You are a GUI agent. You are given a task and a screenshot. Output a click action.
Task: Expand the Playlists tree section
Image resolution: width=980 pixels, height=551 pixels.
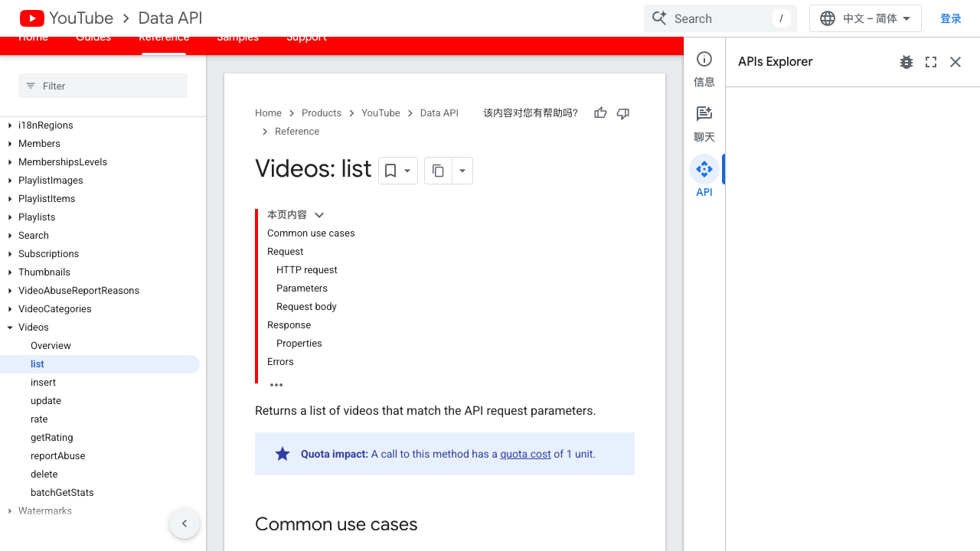tap(10, 217)
